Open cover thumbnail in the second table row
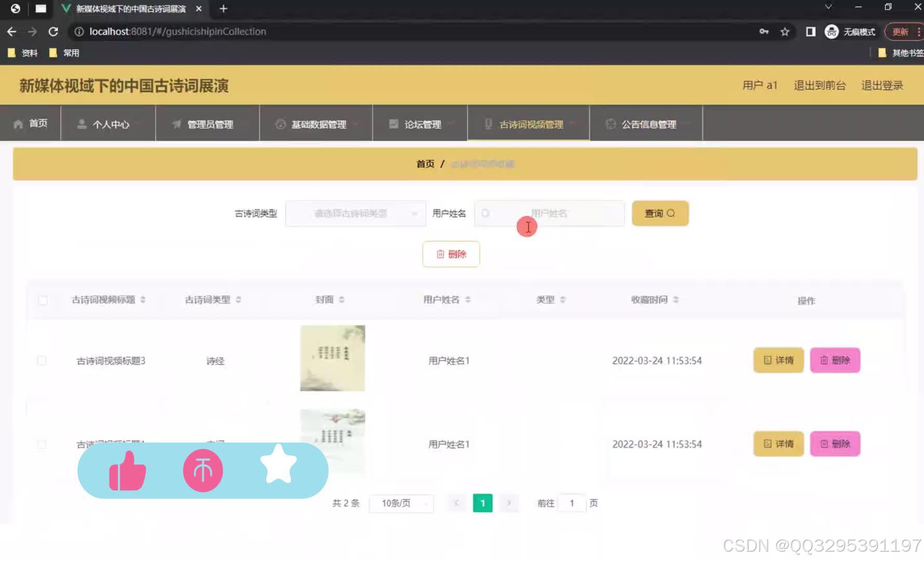This screenshot has height=561, width=924. click(333, 442)
